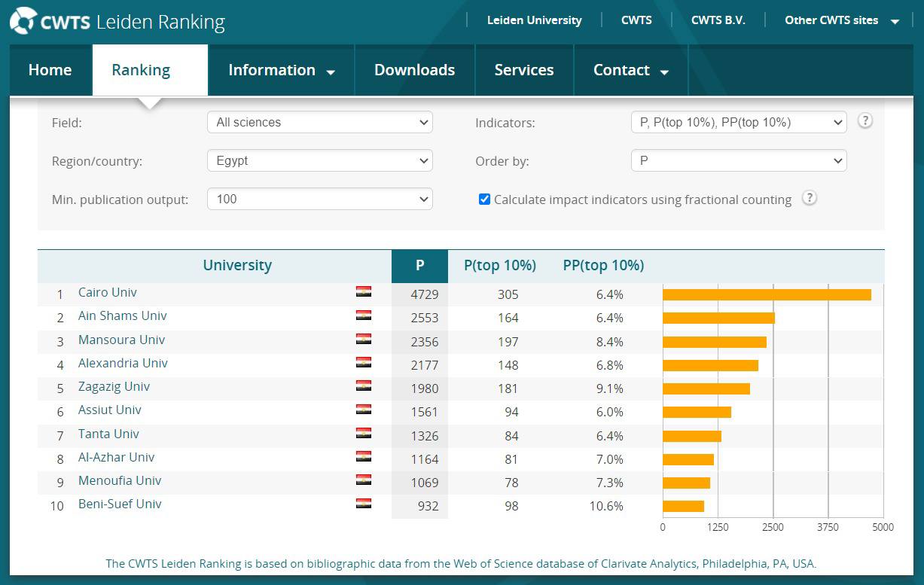The height and width of the screenshot is (585, 924).
Task: Click the help icon next to Indicators
Action: [x=865, y=120]
